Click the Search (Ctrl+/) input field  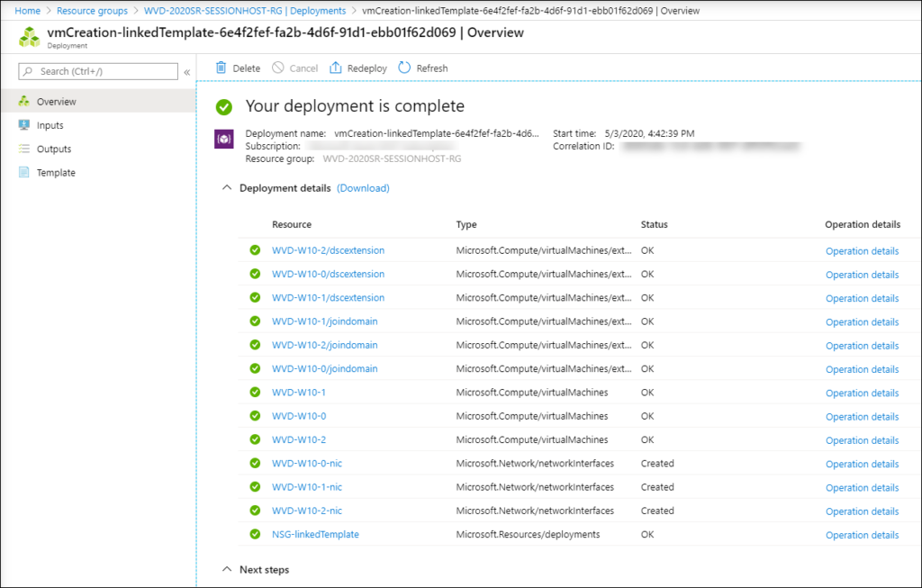[x=98, y=71]
